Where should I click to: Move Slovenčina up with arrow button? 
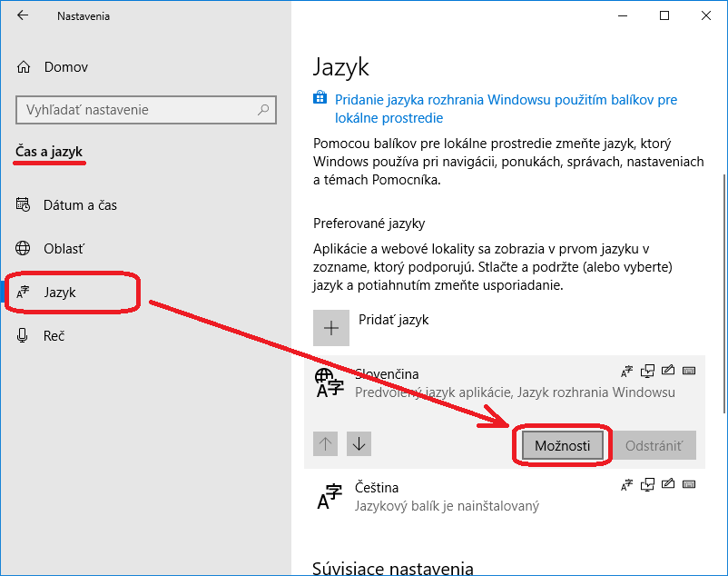[x=326, y=443]
